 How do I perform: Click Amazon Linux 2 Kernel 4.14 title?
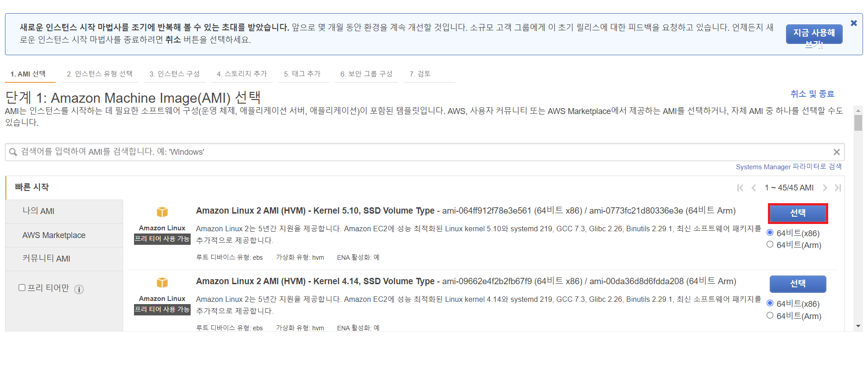[315, 281]
